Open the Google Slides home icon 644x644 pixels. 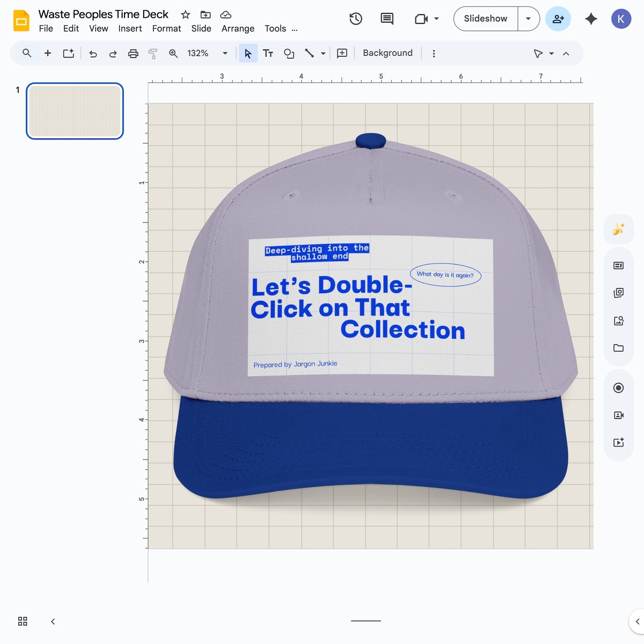pyautogui.click(x=21, y=21)
